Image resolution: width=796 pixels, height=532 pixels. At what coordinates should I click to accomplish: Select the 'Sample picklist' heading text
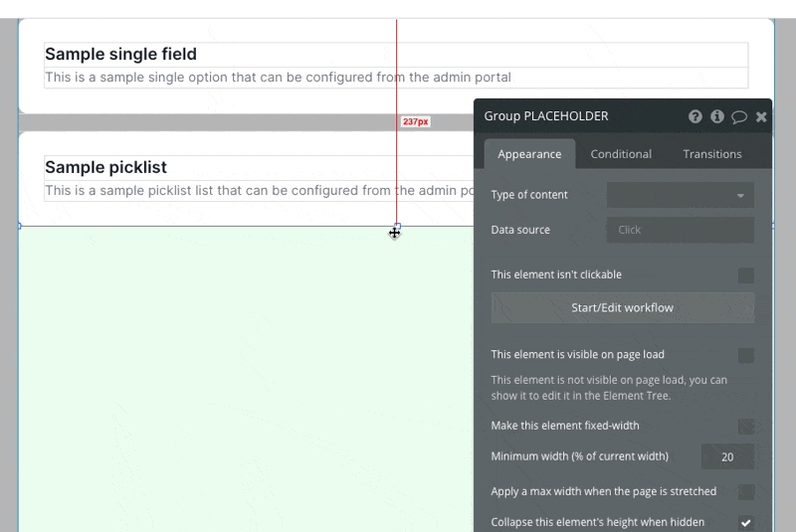[x=105, y=167]
